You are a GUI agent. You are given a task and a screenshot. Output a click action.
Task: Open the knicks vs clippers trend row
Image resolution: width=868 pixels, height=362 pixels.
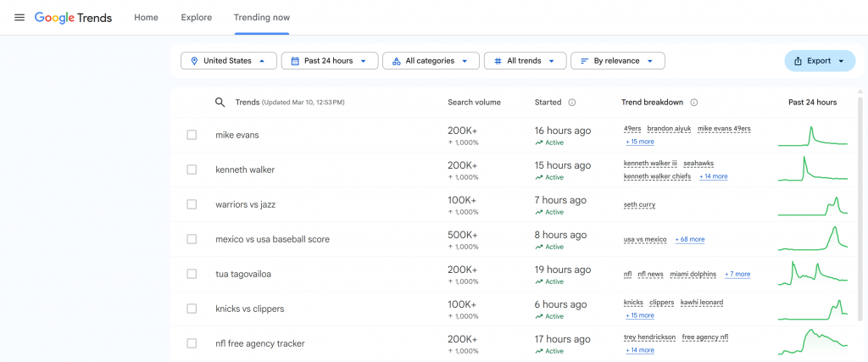pos(250,309)
